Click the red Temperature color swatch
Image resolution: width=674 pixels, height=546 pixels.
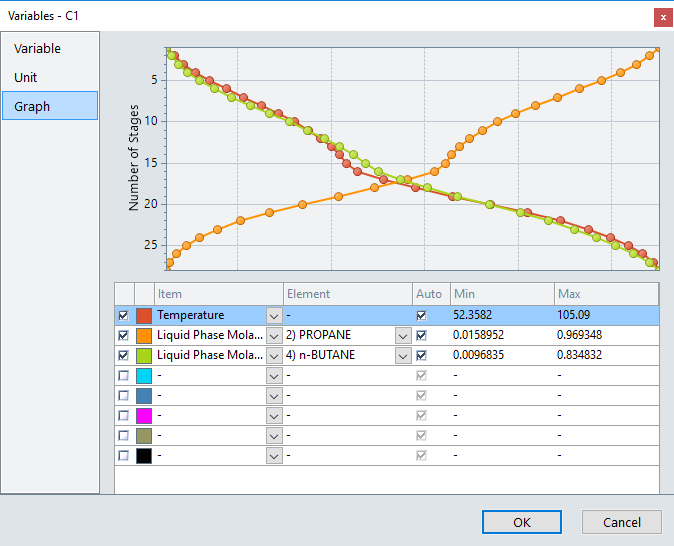(x=144, y=315)
